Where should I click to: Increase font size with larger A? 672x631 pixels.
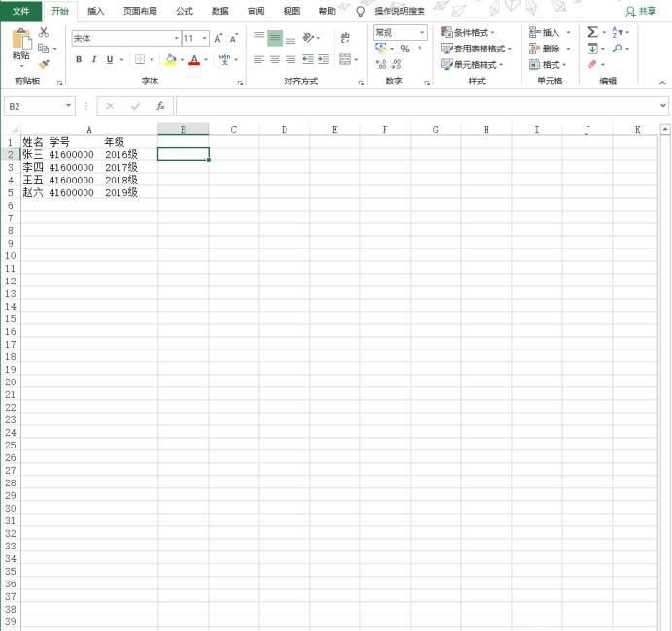point(218,39)
